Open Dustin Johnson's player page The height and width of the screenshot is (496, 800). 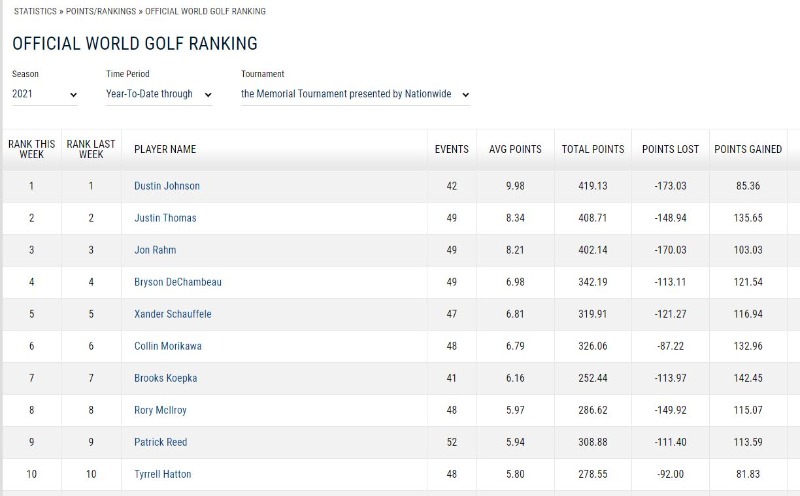click(x=167, y=186)
